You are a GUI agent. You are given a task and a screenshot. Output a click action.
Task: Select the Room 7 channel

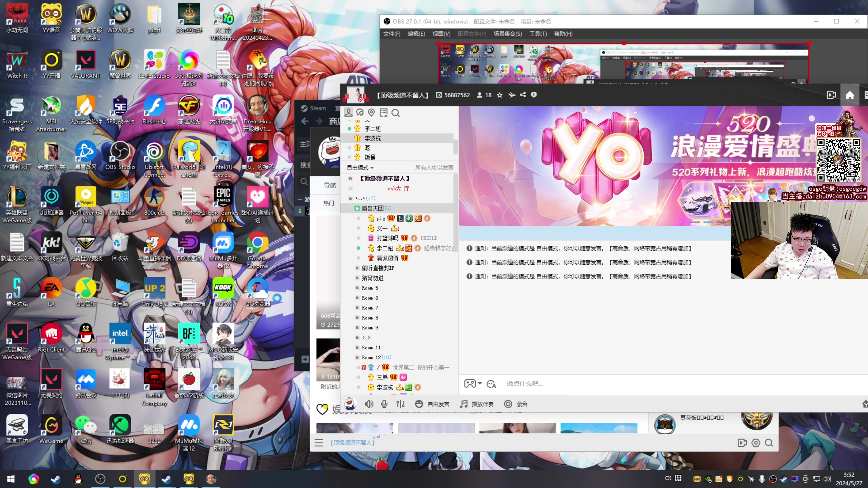click(370, 308)
